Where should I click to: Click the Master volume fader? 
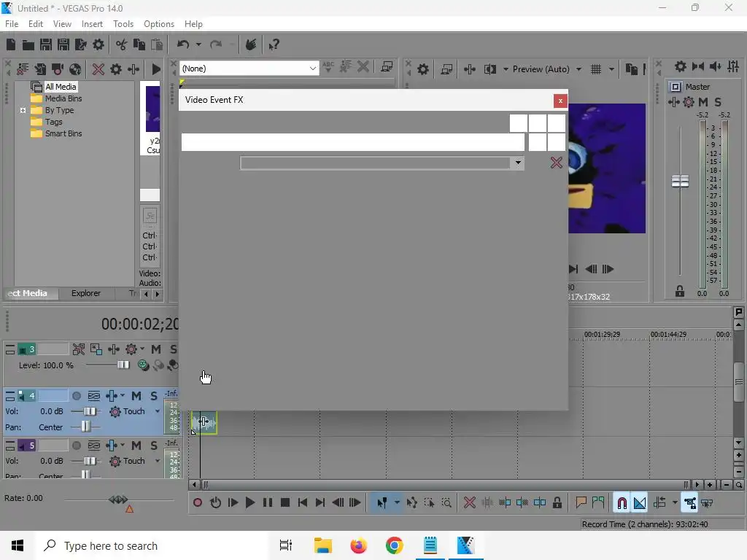(680, 182)
